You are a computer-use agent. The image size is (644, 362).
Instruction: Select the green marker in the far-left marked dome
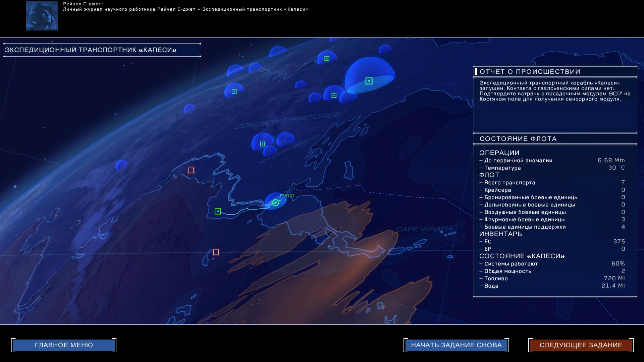click(234, 91)
